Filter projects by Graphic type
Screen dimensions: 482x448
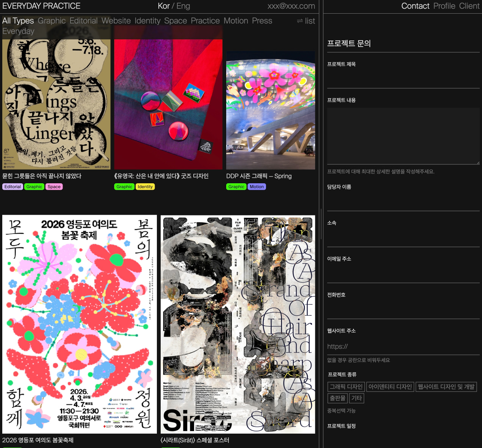point(52,21)
